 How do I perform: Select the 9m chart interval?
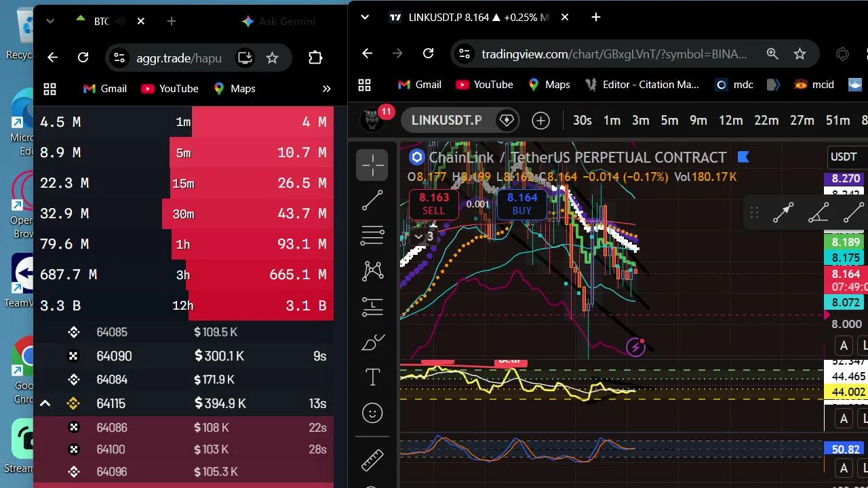[x=698, y=121]
